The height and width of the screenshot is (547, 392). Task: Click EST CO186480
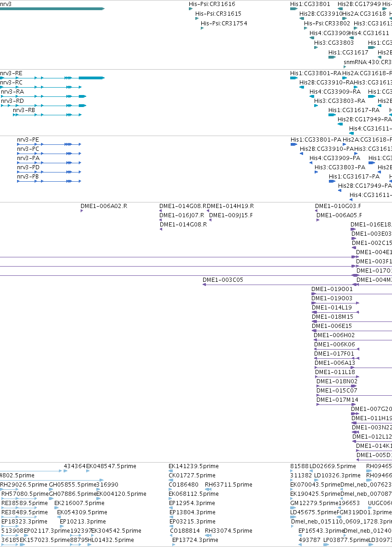point(183,485)
